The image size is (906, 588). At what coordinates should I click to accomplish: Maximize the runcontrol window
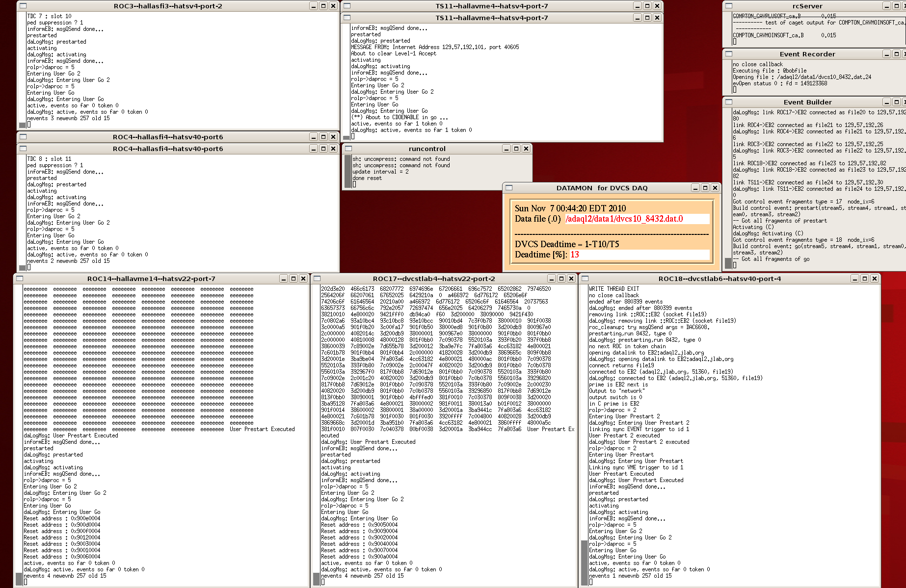pyautogui.click(x=516, y=149)
